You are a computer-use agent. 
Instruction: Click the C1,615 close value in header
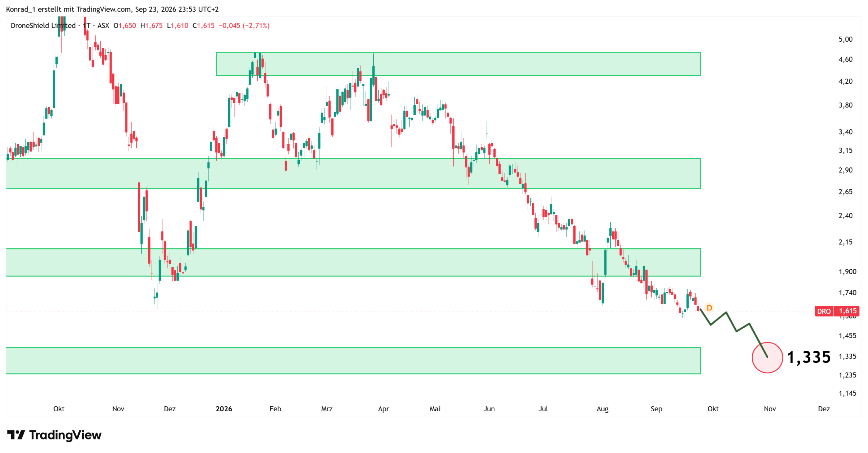click(x=203, y=26)
